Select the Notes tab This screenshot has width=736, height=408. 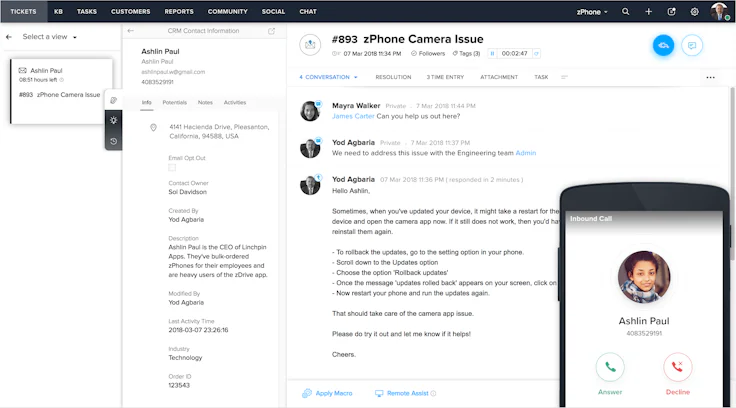pos(205,102)
